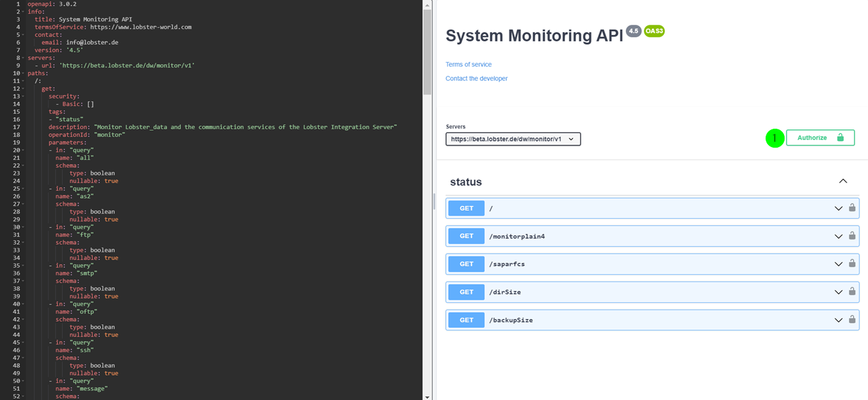Fold the info block at line 2
Viewport: 868px width, 400px height.
(23, 12)
